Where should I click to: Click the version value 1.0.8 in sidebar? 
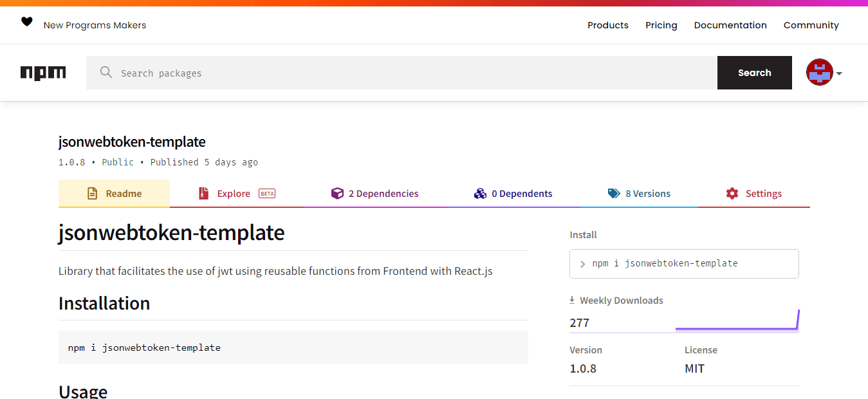(x=583, y=369)
